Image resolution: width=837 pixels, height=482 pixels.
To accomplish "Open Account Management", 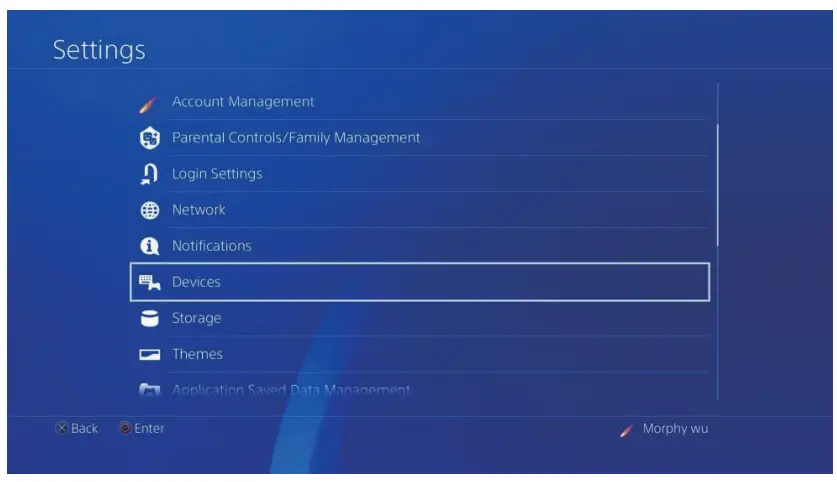I will tap(419, 101).
